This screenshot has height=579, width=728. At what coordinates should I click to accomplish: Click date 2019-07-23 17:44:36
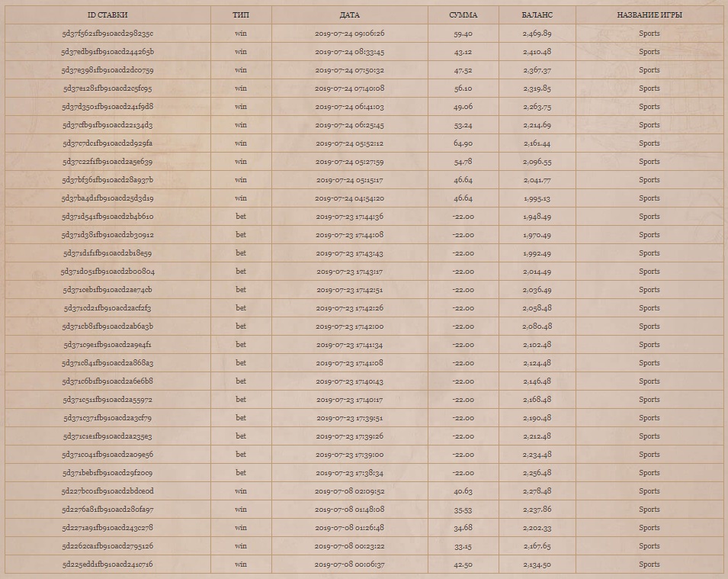point(350,217)
